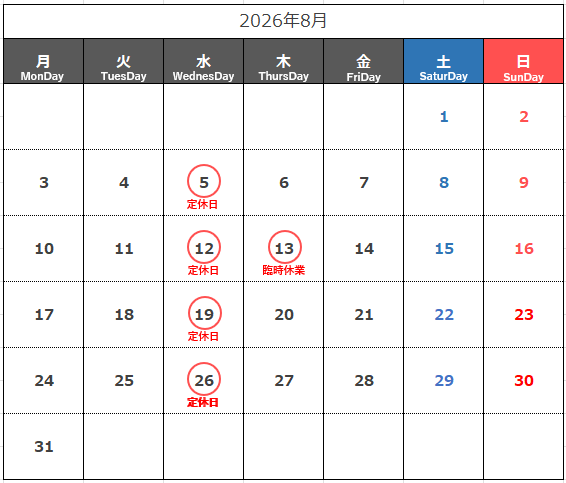
Task: Click the circled date 19
Action: [205, 313]
